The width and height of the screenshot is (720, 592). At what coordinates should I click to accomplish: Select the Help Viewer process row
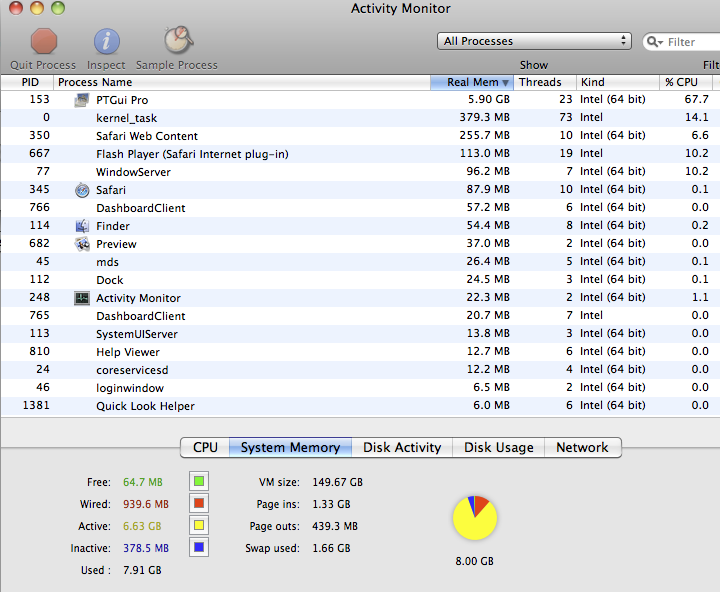360,352
